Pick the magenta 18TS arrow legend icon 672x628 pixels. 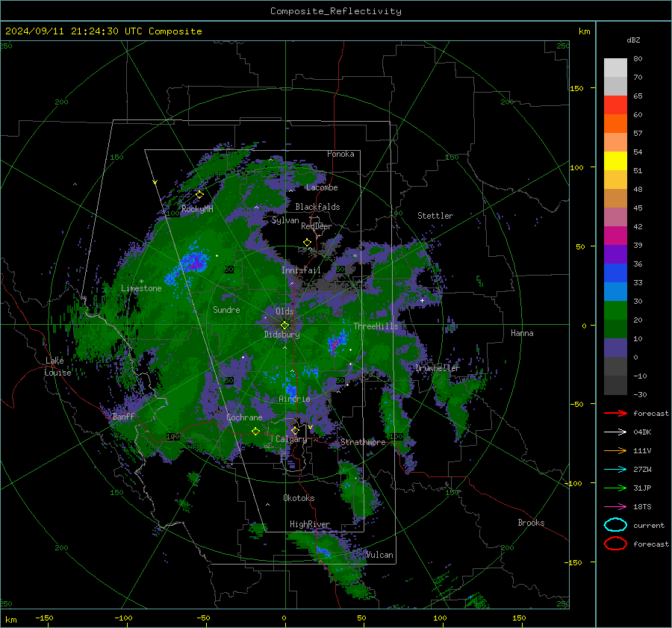[615, 507]
